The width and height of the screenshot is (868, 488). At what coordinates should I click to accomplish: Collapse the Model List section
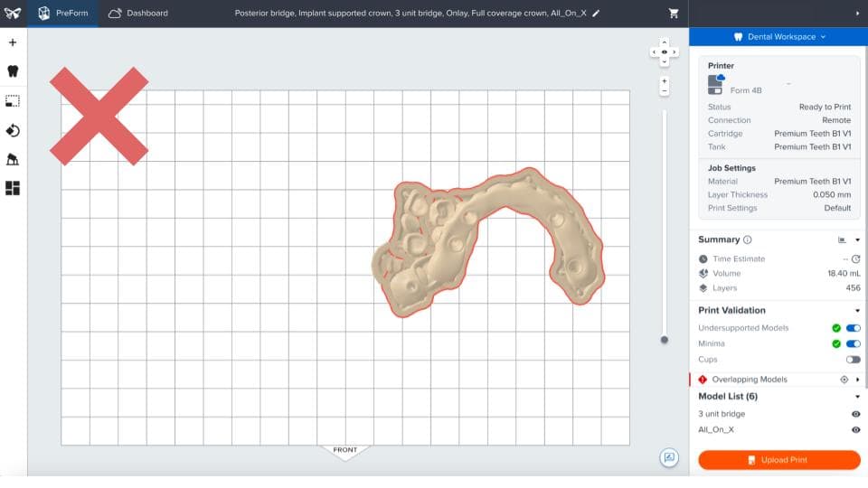click(857, 396)
